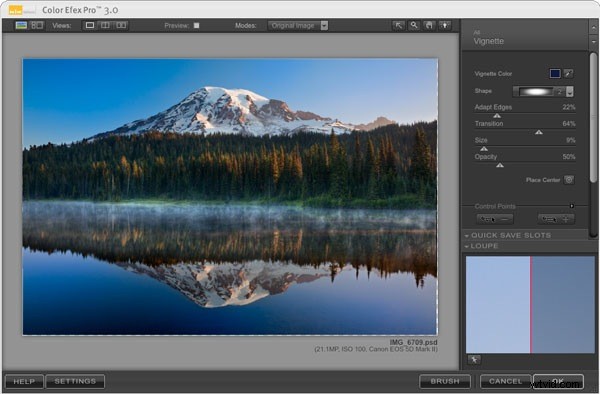Click the mountain lake preview image
This screenshot has height=394, width=600.
coord(230,197)
